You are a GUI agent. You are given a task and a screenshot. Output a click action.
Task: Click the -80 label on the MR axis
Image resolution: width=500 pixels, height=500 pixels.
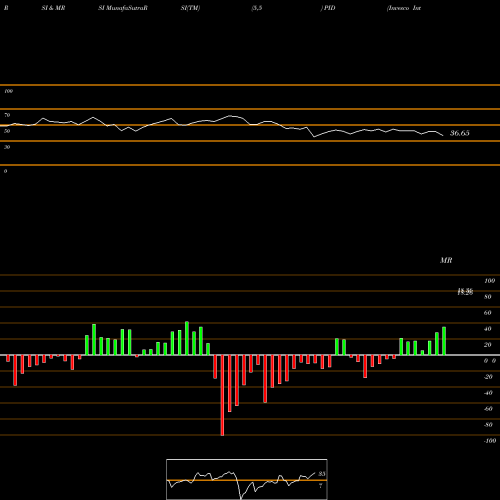488,425
